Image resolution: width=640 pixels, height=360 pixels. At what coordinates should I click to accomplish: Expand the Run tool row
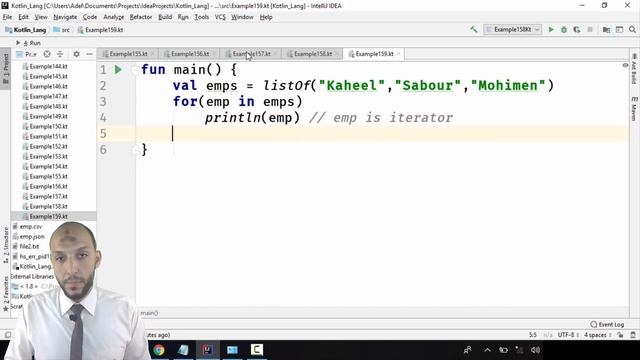tap(18, 43)
